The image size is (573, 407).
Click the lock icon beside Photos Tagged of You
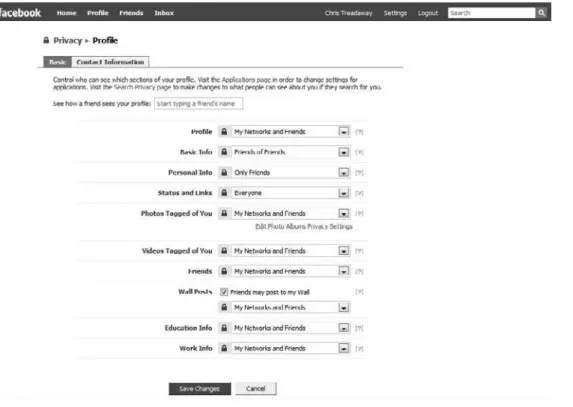pyautogui.click(x=224, y=213)
